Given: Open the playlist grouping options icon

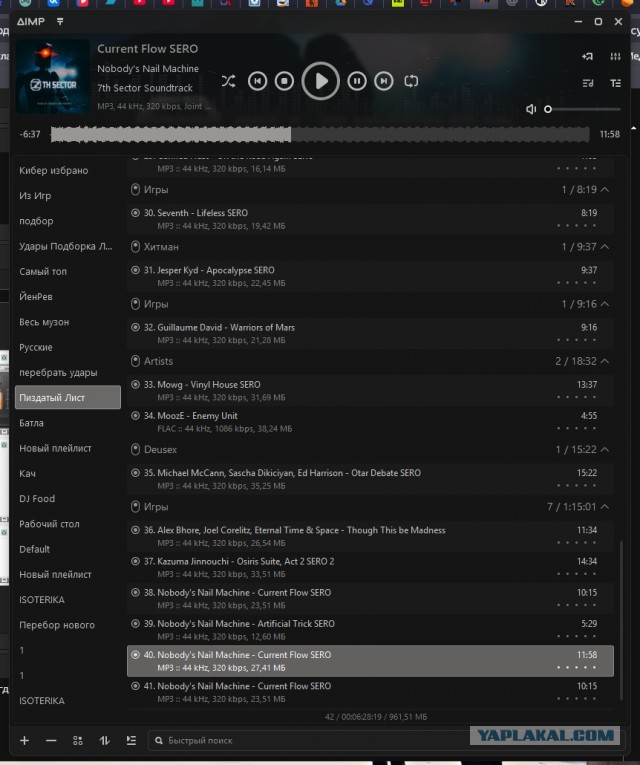Looking at the screenshot, I should [78, 740].
